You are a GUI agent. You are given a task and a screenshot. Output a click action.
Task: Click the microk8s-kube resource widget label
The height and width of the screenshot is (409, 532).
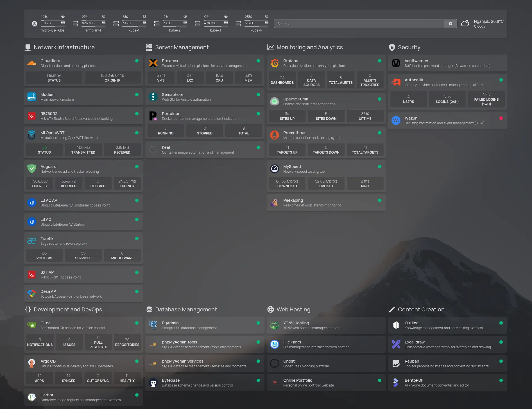tap(53, 30)
